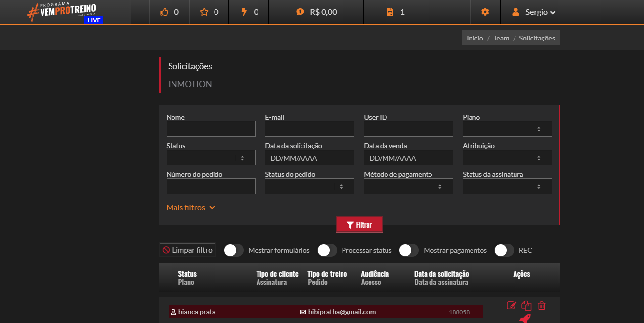Click the star favorites icon in header
Viewport: 644px width, 323px height.
[x=204, y=12]
